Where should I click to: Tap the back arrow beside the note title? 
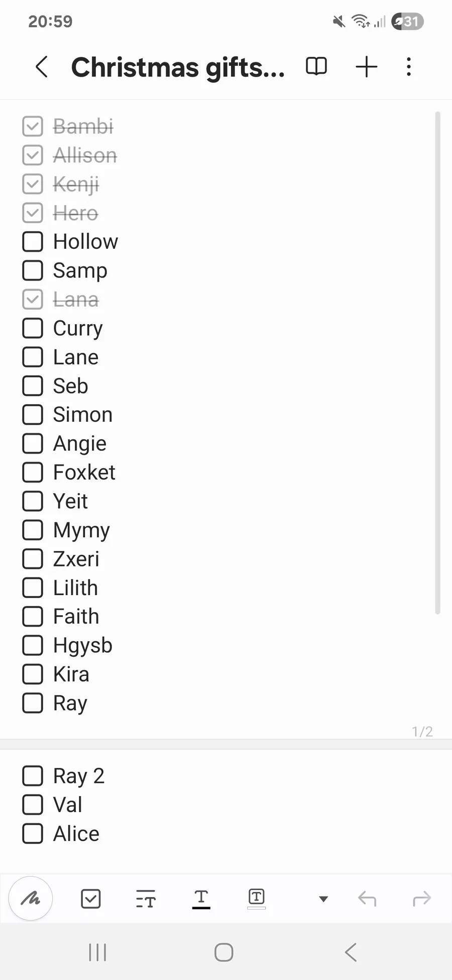[x=42, y=67]
